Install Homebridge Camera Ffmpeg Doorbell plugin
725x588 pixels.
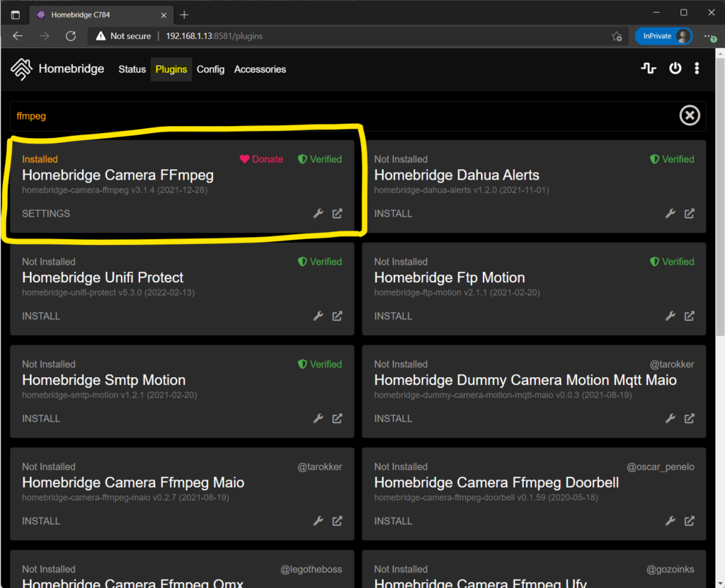point(393,521)
